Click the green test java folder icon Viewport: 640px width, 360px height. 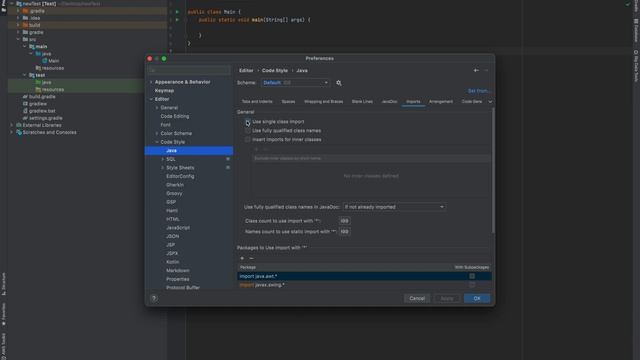click(38, 82)
